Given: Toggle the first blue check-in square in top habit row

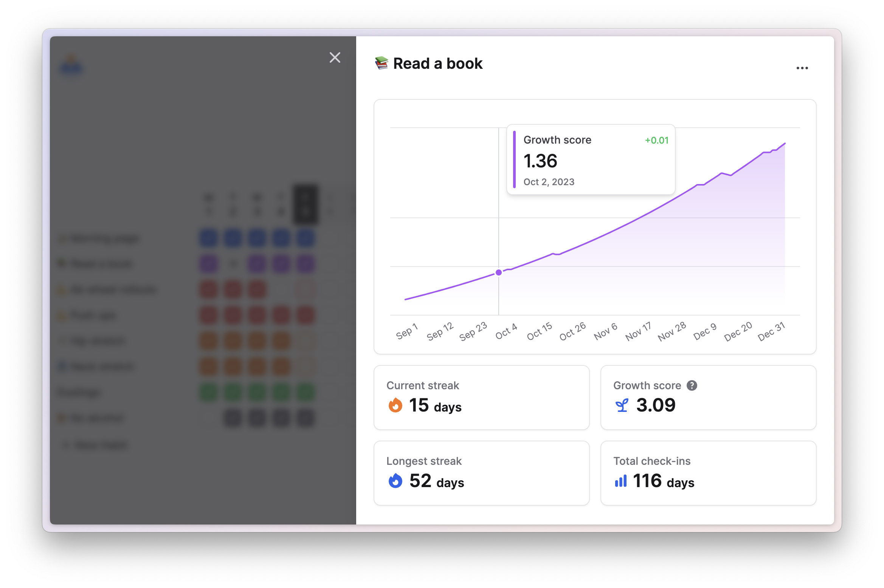Looking at the screenshot, I should point(208,238).
